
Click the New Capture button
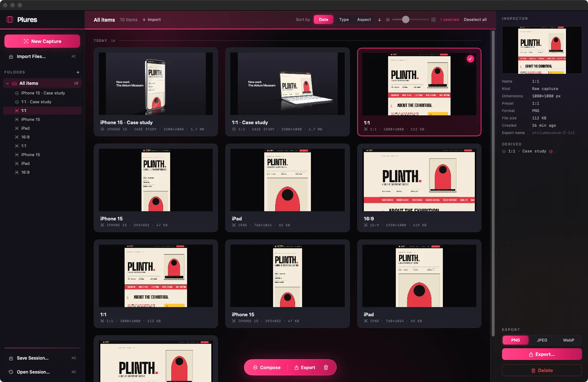coord(42,41)
